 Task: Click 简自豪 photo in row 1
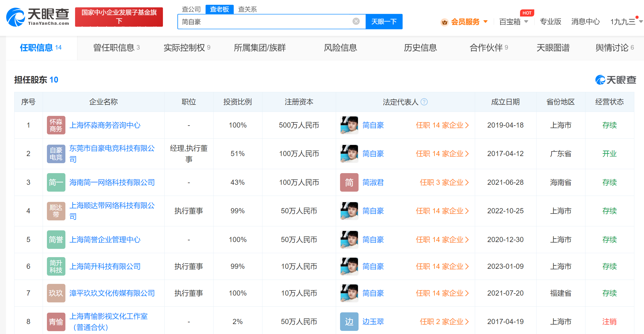[x=349, y=125]
